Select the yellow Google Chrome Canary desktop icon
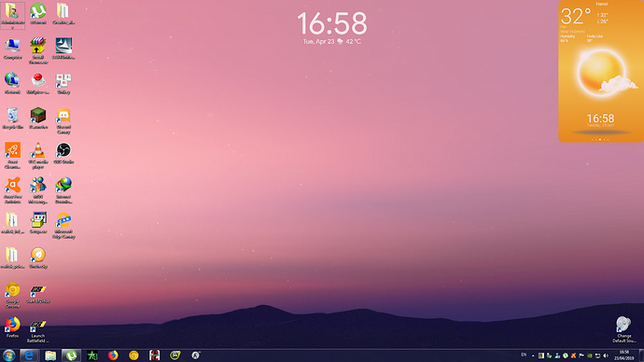Image resolution: width=644 pixels, height=362 pixels. [x=12, y=295]
